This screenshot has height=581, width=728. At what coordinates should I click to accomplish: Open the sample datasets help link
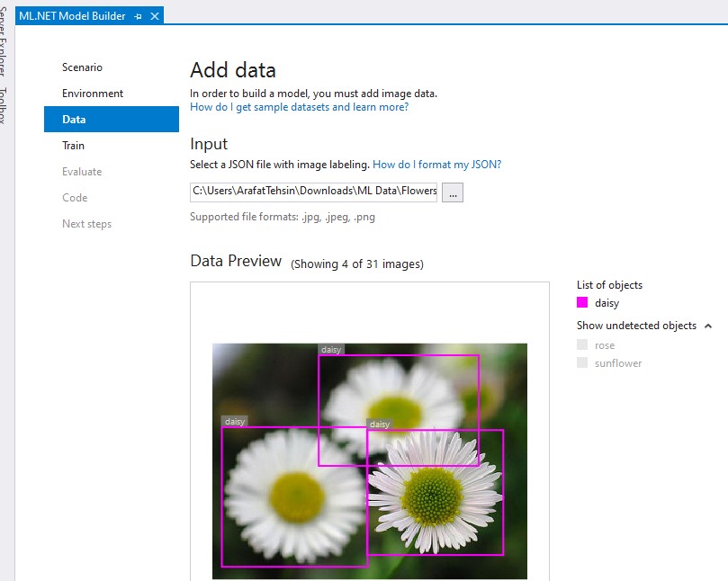301,106
